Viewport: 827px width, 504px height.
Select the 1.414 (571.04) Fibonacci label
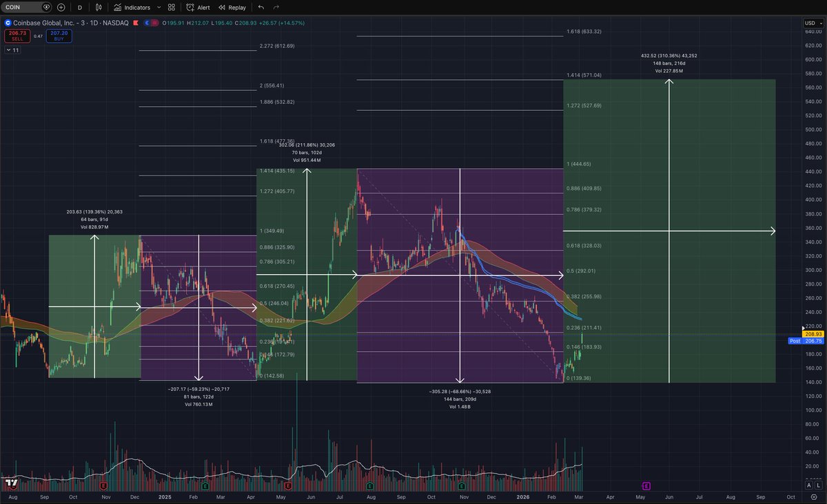point(584,75)
